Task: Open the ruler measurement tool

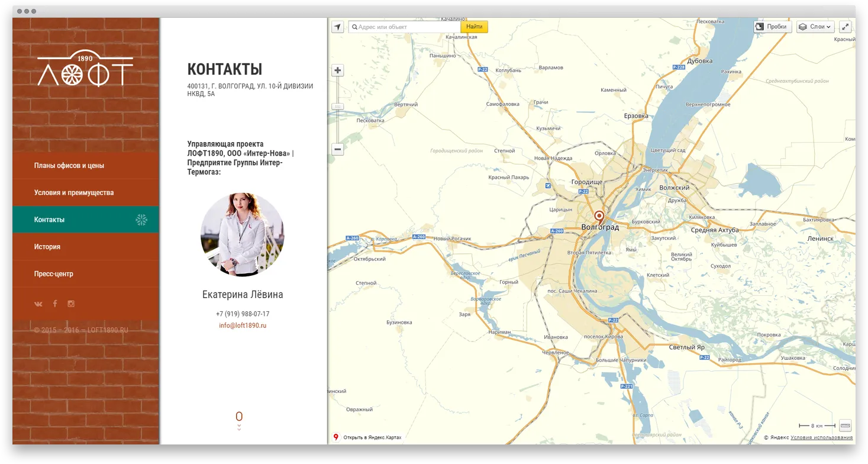Action: coord(845,426)
